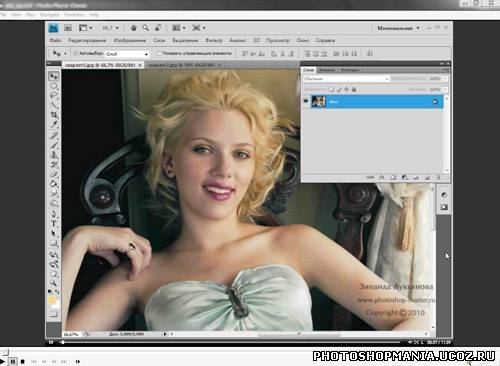The image size is (500, 366).
Task: Click the Rotate View tool icon
Action: click(x=158, y=28)
